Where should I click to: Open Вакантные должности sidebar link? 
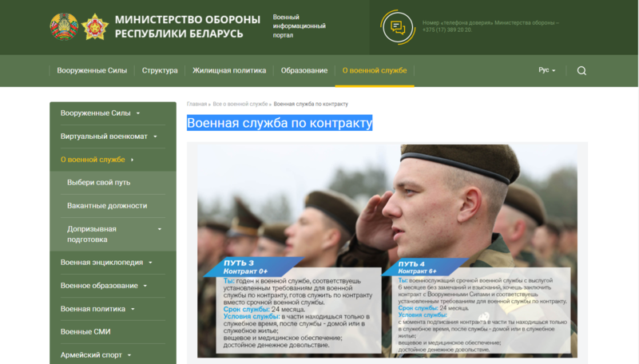click(107, 206)
